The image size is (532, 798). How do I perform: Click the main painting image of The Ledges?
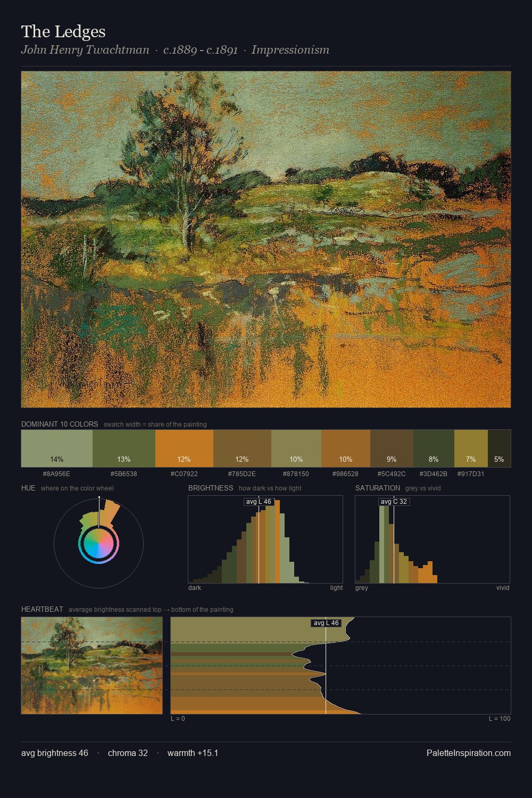point(266,239)
